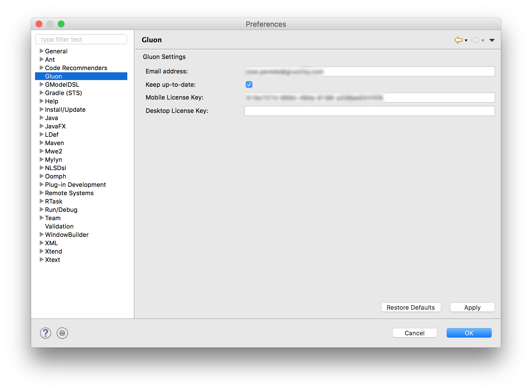Select Run/Debug in the tree
The height and width of the screenshot is (392, 532).
(61, 210)
